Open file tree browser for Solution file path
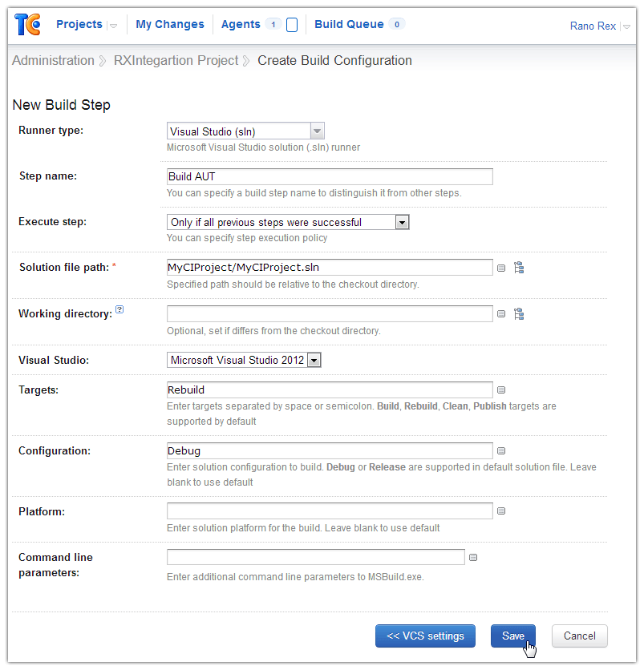 coord(519,268)
